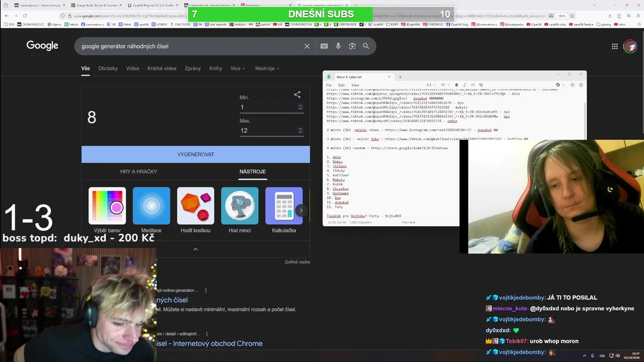
Task: Clear formatting in Notepad toolbar
Action: [481, 85]
